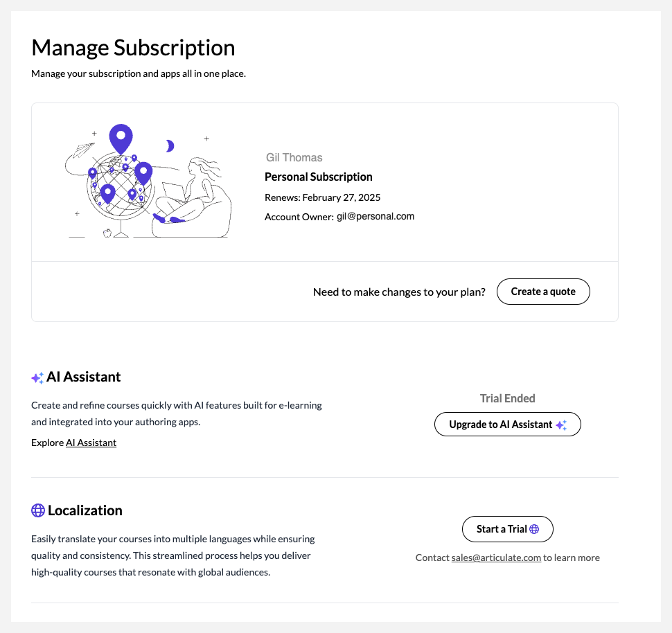
Task: Click the renewal date February 27, 2025
Action: (342, 197)
